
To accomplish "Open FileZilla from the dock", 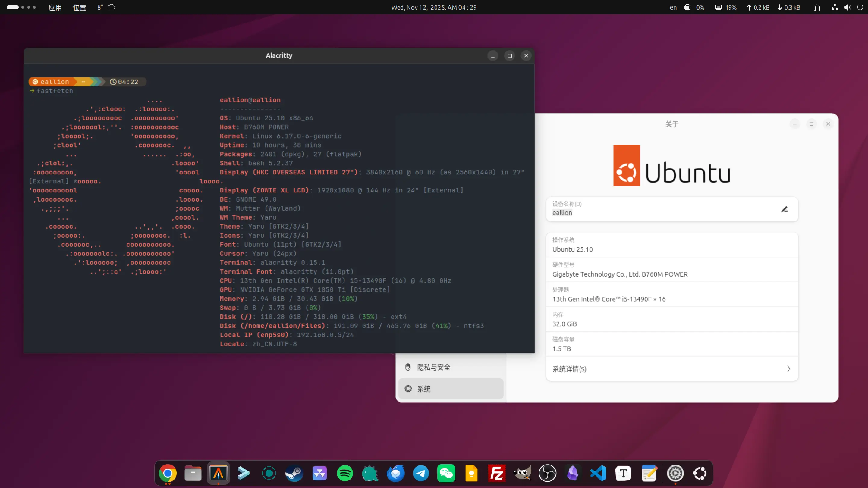I will (496, 473).
